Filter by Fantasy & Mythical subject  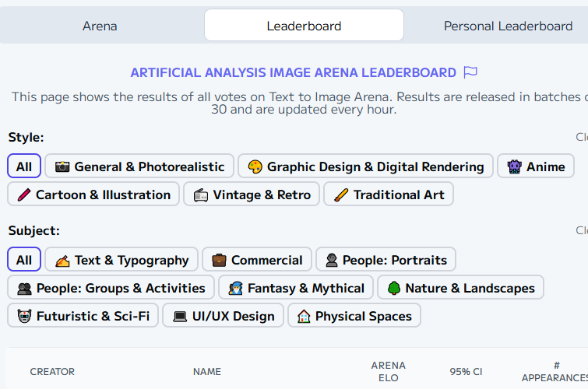point(296,288)
